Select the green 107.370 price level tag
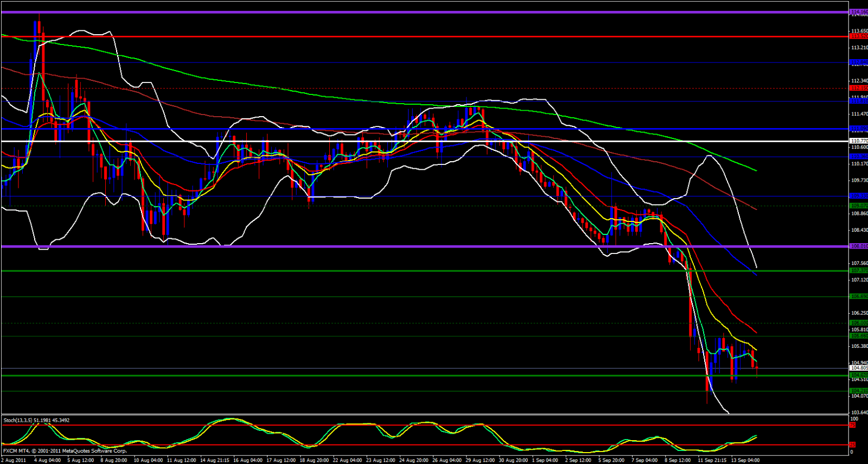The height and width of the screenshot is (464, 868). coord(859,270)
